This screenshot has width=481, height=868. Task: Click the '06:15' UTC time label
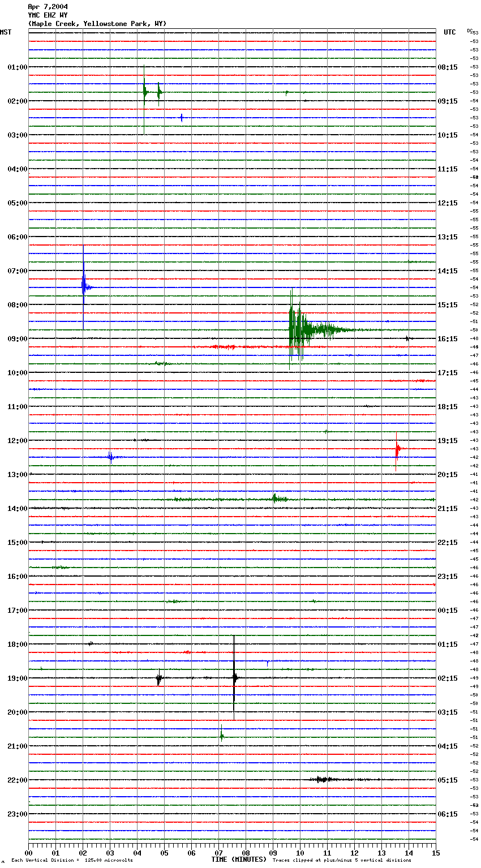(x=448, y=814)
